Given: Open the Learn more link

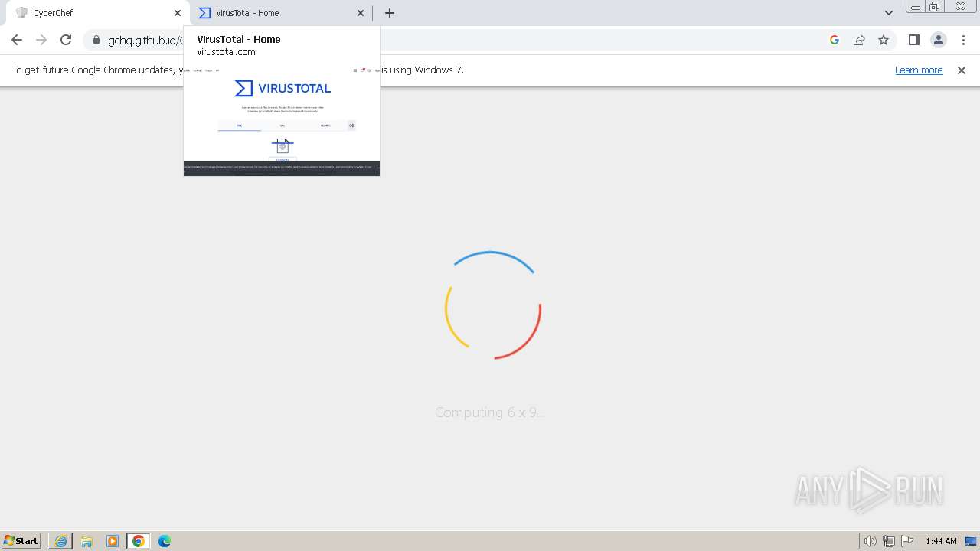Looking at the screenshot, I should coord(919,70).
